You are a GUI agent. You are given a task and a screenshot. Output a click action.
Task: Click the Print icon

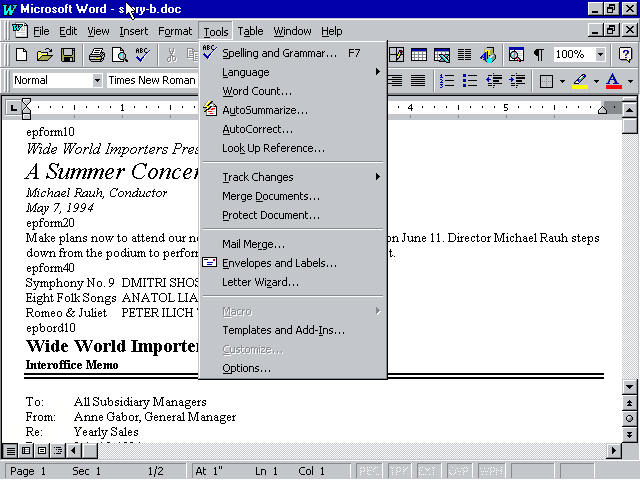[97, 54]
